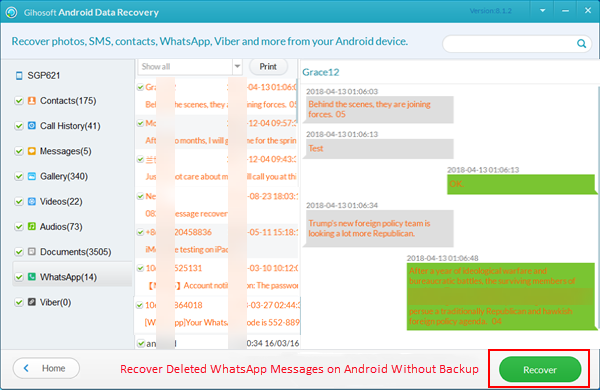The width and height of the screenshot is (600, 390).
Task: Click the WhatsApp category icon
Action: point(32,277)
